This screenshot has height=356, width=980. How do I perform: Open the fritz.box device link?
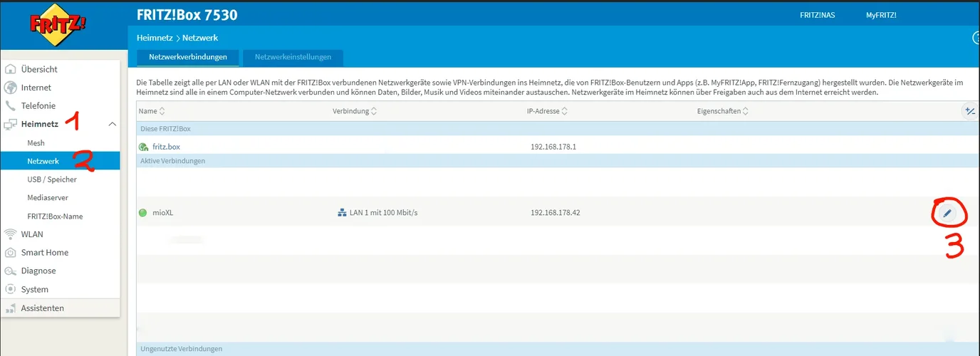pyautogui.click(x=167, y=147)
